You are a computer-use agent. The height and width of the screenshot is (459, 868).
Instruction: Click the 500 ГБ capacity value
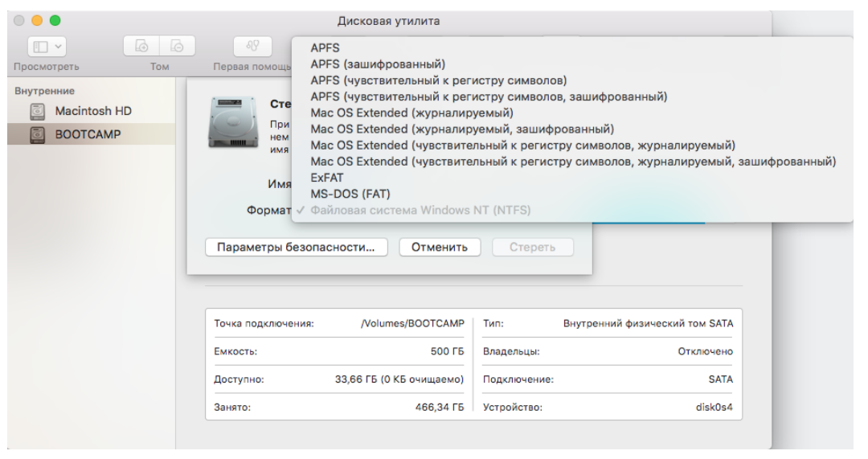448,351
